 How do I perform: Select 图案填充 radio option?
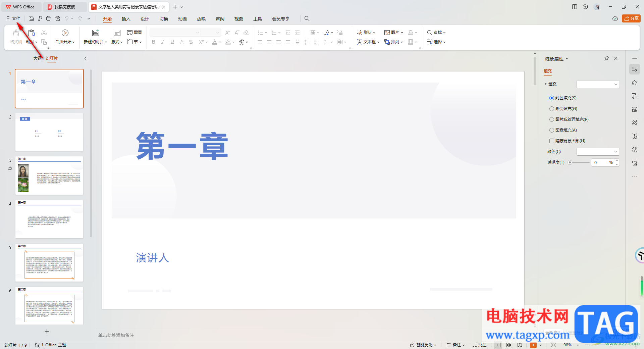click(x=551, y=130)
